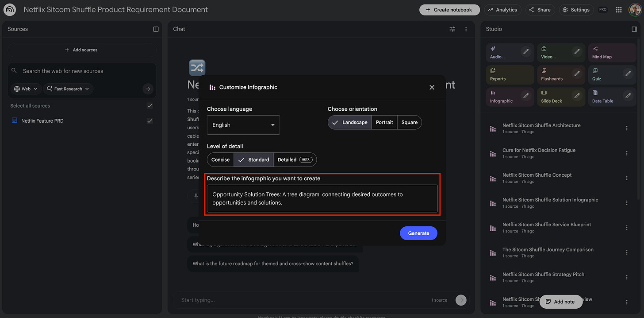The height and width of the screenshot is (318, 644).
Task: Edit Audio overview pencil icon
Action: [x=526, y=51]
